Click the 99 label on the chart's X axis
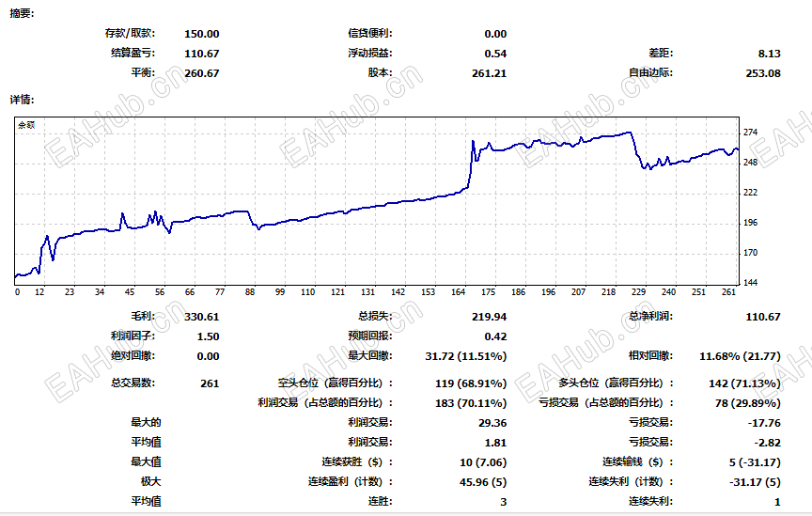812x516 pixels. [280, 292]
